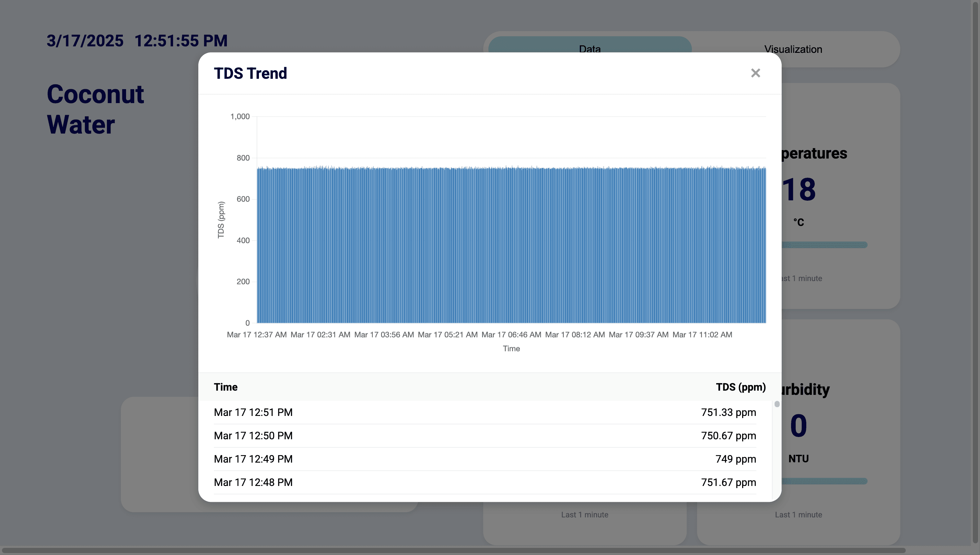Click the Mar 17 11:02 AM axis label
The image size is (980, 555).
(x=702, y=335)
